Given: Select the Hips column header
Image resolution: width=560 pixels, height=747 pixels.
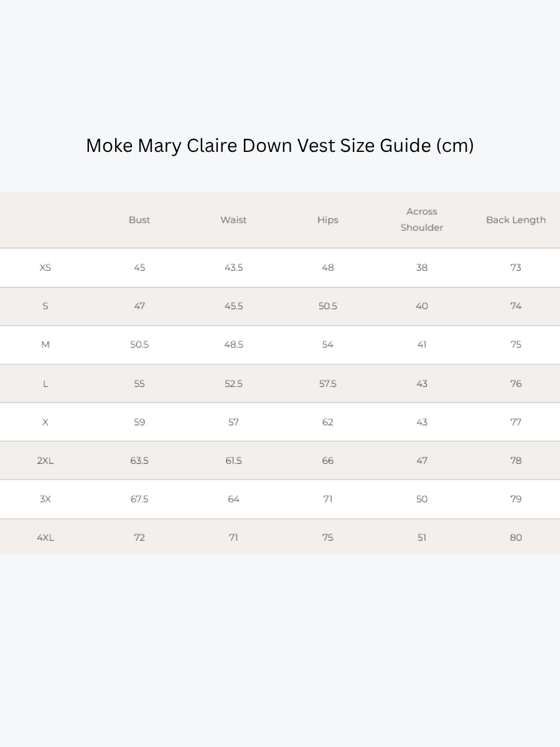Looking at the screenshot, I should point(328,220).
